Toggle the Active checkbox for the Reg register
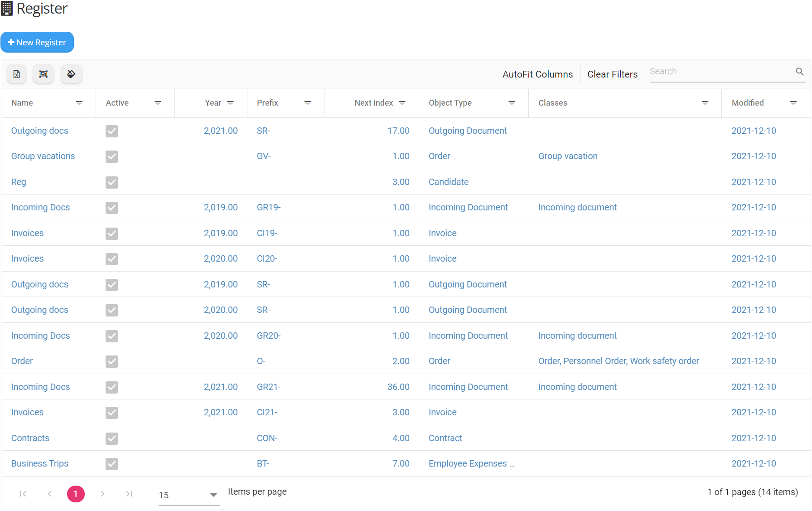This screenshot has height=511, width=812. (x=111, y=182)
